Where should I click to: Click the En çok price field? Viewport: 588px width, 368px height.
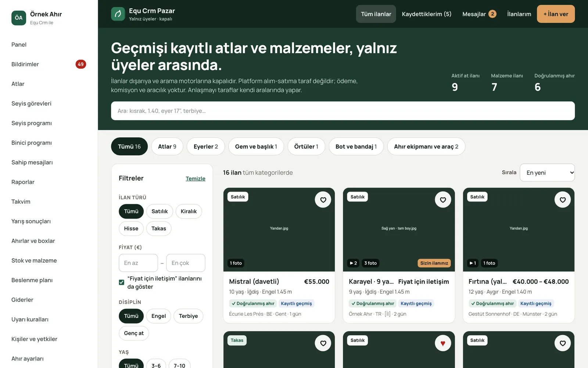coord(186,263)
